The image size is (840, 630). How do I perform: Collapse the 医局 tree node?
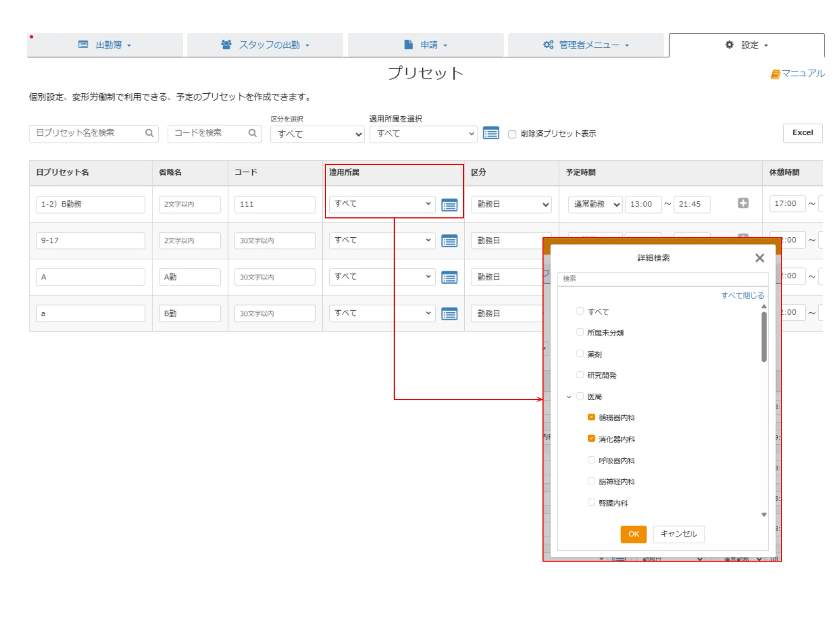click(x=569, y=397)
